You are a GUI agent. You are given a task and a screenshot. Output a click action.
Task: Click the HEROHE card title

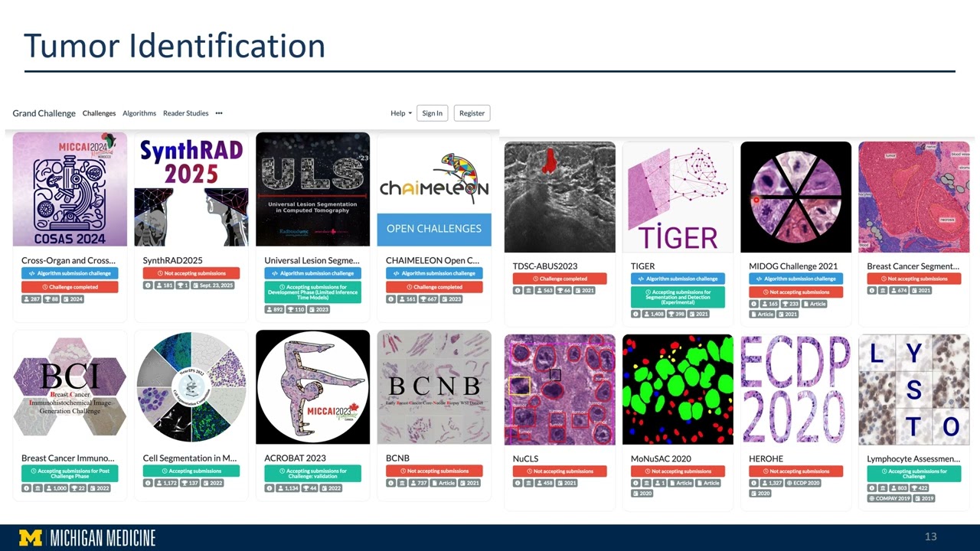point(766,459)
